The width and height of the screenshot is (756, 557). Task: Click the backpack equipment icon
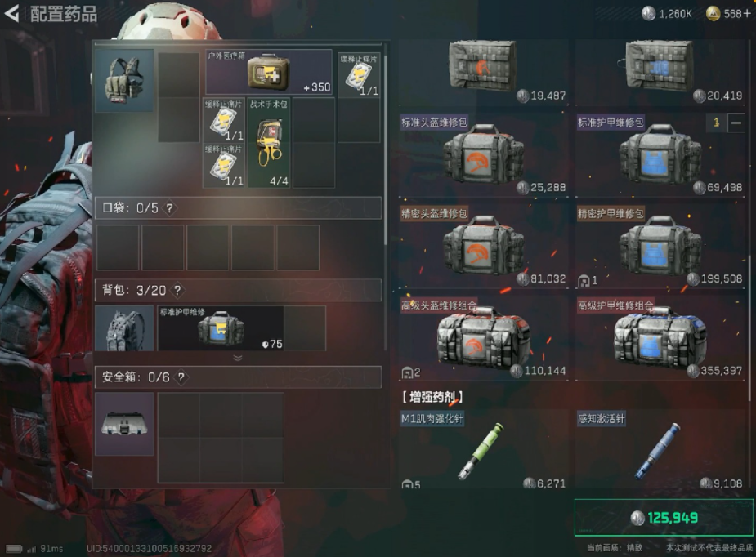coord(124,328)
